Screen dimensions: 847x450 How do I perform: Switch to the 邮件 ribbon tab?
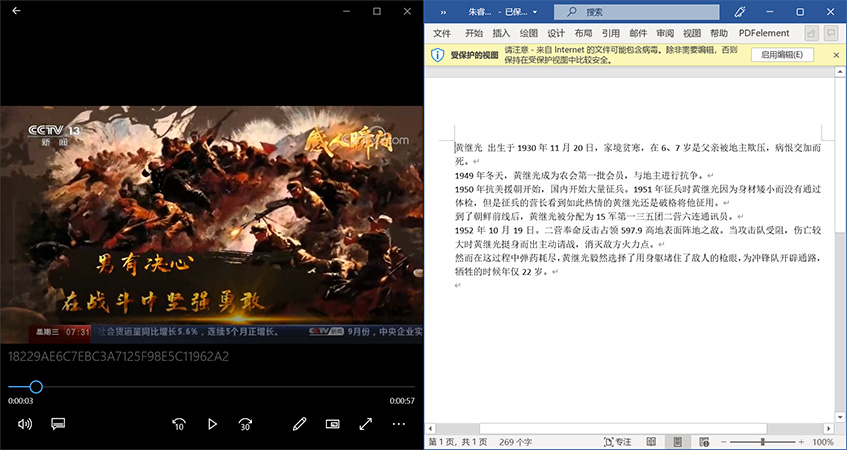pyautogui.click(x=638, y=33)
